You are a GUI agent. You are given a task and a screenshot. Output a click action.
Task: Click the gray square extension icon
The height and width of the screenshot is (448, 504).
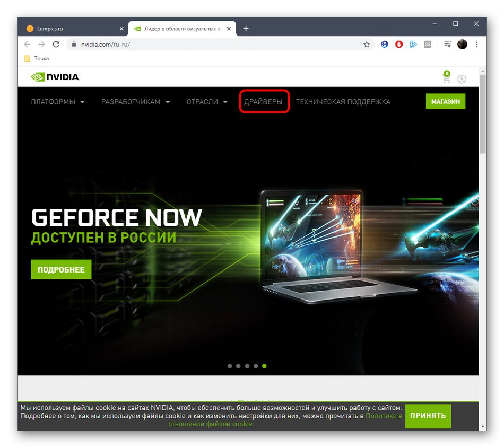(428, 45)
